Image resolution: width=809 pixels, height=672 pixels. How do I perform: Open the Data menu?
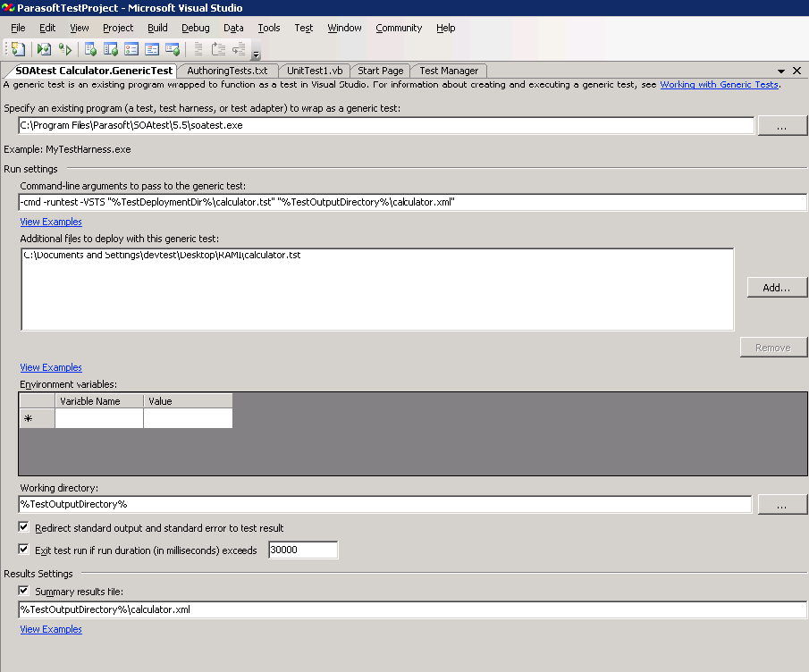point(233,28)
